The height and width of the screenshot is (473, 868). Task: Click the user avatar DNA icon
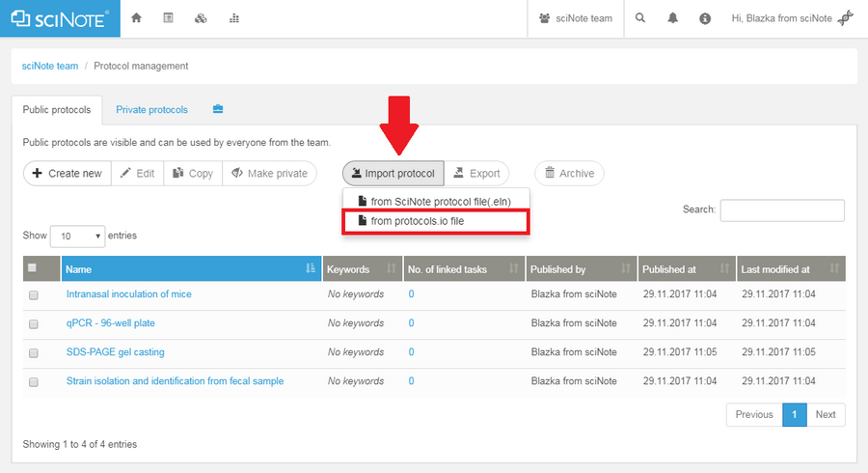click(x=845, y=18)
